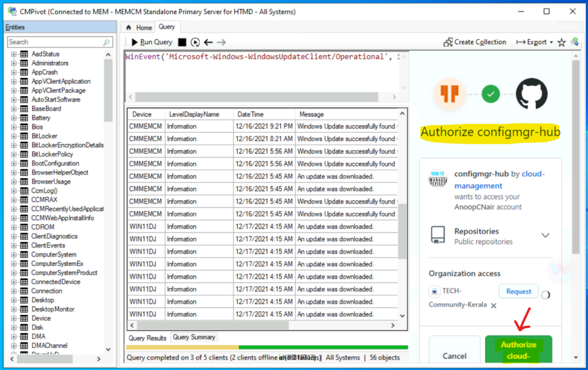Expand the AadStatus tree node
Screen dimensions: 588x370
14,54
